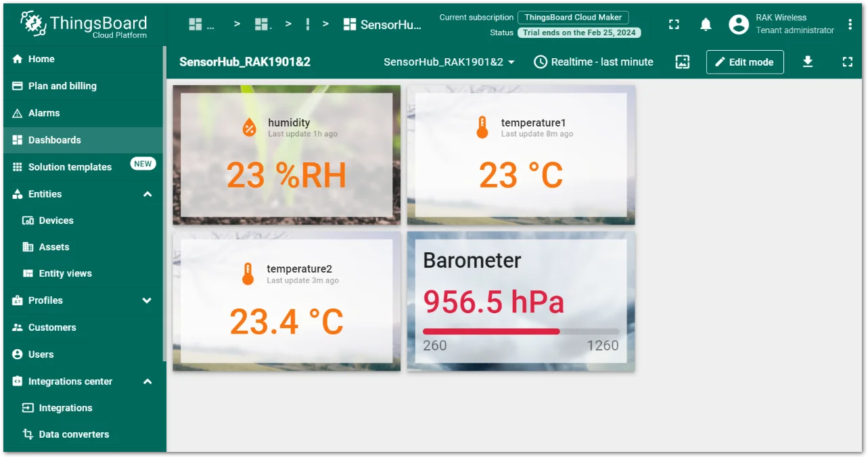868x458 pixels.
Task: Expand dashboard to fullscreen icon
Action: (848, 62)
